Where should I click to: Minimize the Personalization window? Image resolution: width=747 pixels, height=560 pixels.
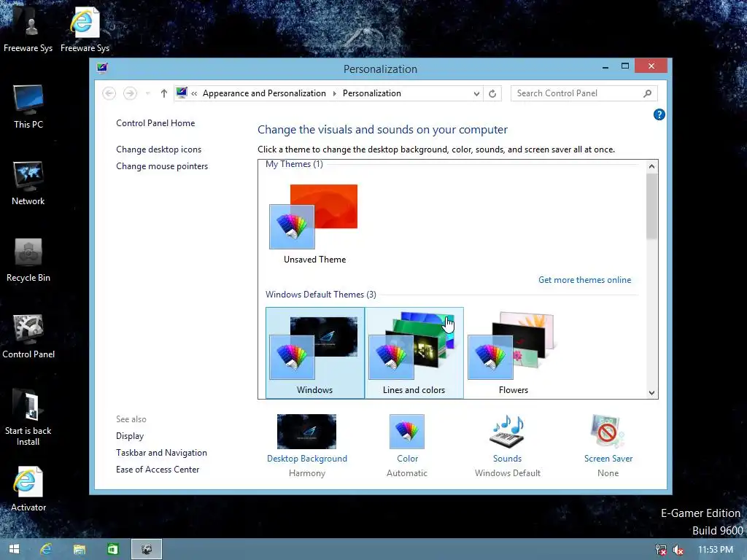point(605,66)
